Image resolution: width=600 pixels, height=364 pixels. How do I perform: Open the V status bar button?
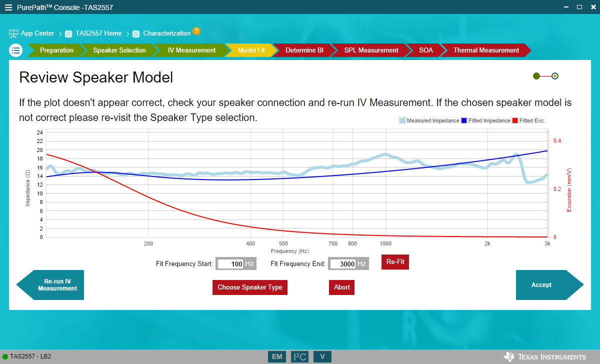click(322, 356)
